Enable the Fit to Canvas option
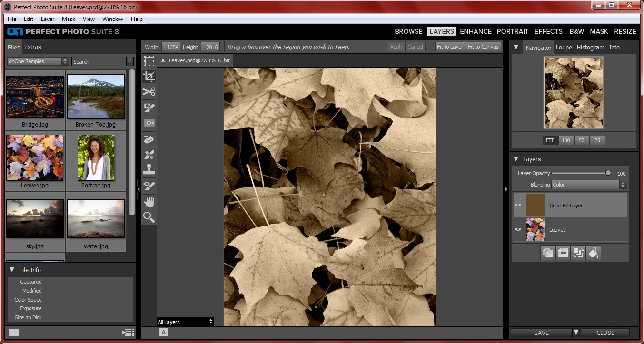644x344 pixels. tap(483, 47)
